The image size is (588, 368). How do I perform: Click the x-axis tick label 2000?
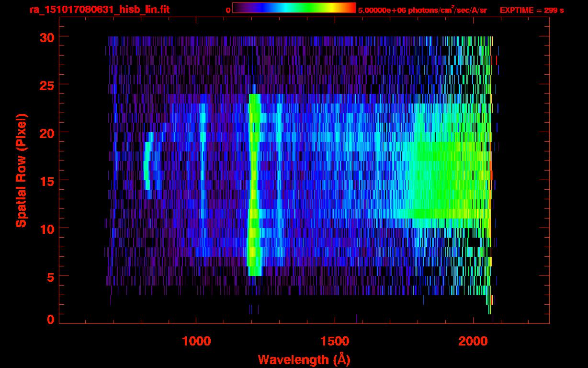click(x=473, y=341)
